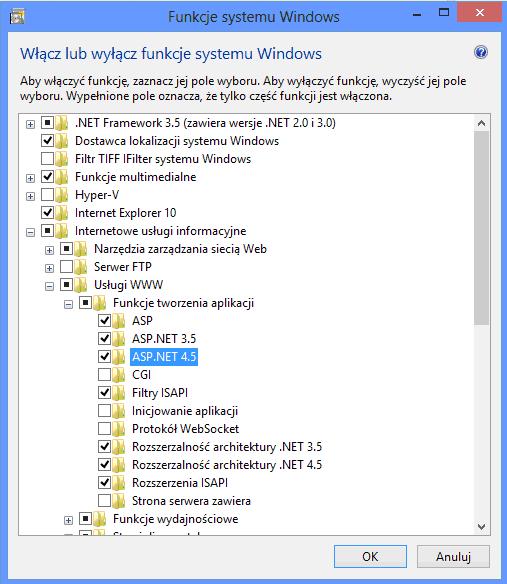Image resolution: width=507 pixels, height=584 pixels.
Task: Uncheck Dostawca lokalizacji systemu Windows checkbox
Action: point(47,140)
